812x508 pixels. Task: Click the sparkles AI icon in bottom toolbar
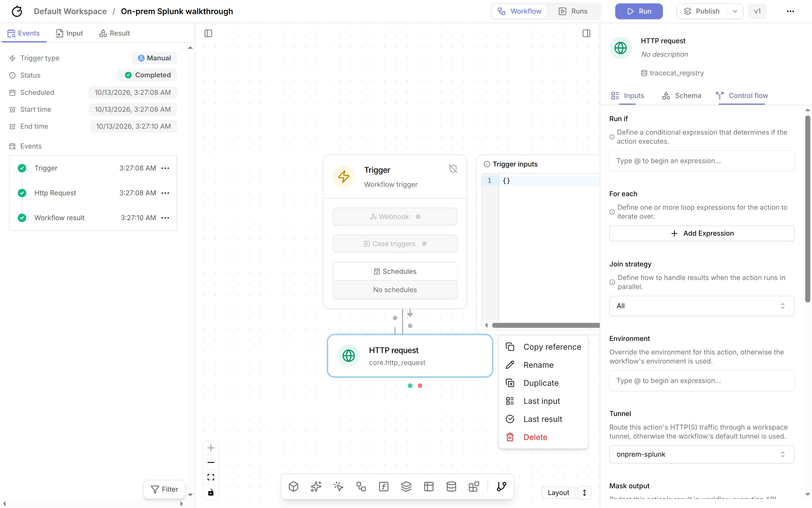pos(316,487)
